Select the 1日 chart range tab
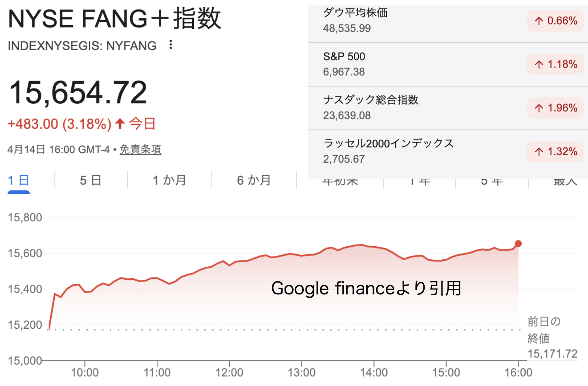 coord(19,180)
